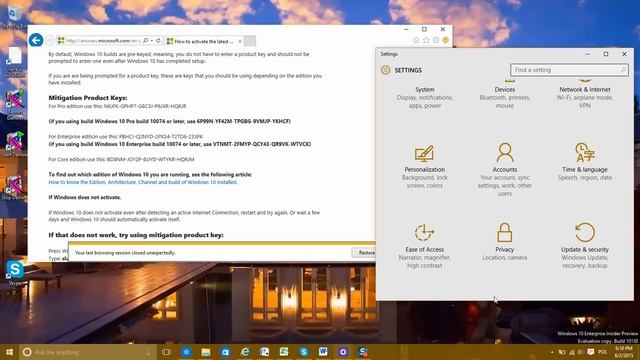Open the Windows Start button
This screenshot has height=360, width=640.
pos(9,352)
